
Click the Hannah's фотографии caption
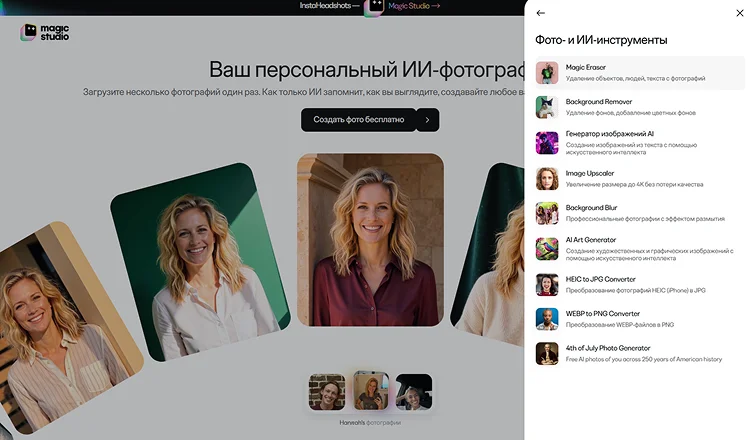[x=370, y=423]
